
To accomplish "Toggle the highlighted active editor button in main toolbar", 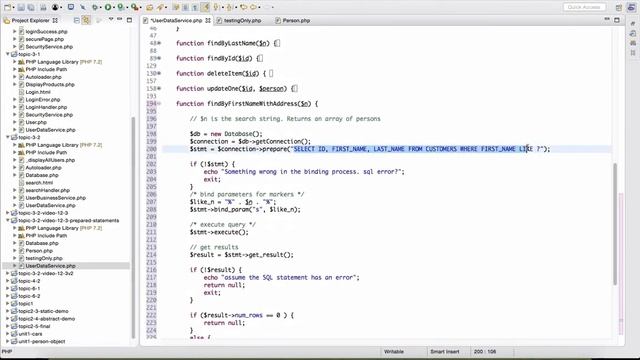I will (x=205, y=7).
